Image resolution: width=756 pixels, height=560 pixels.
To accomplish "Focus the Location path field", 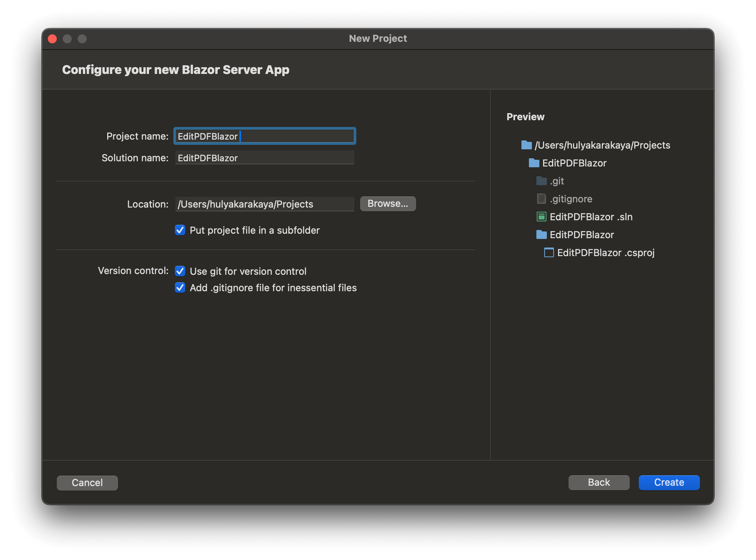I will (x=264, y=204).
